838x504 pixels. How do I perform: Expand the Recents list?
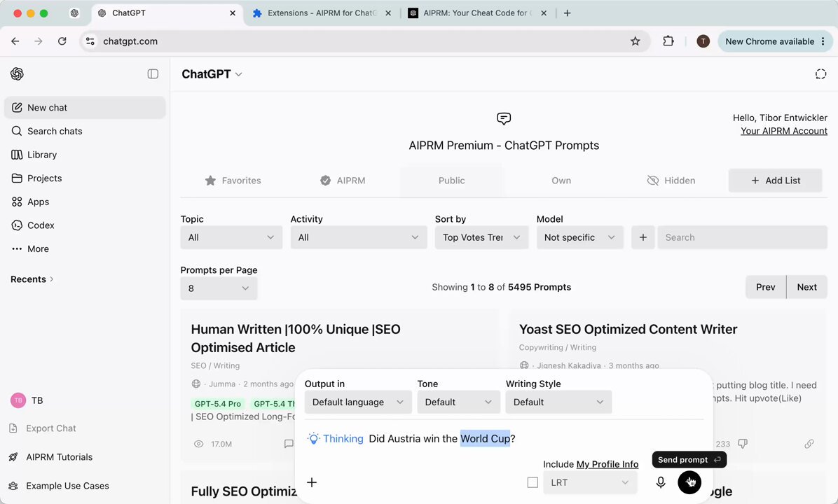[32, 279]
